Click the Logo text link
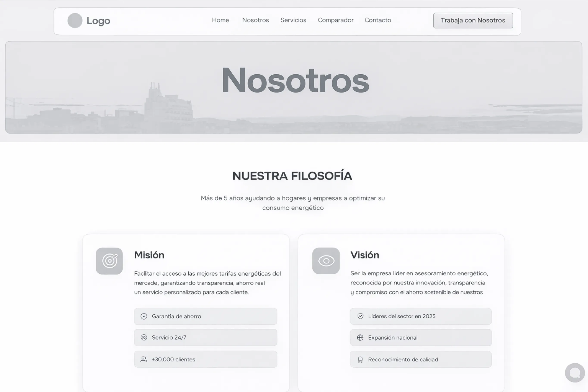The width and height of the screenshot is (588, 392). pos(98,21)
